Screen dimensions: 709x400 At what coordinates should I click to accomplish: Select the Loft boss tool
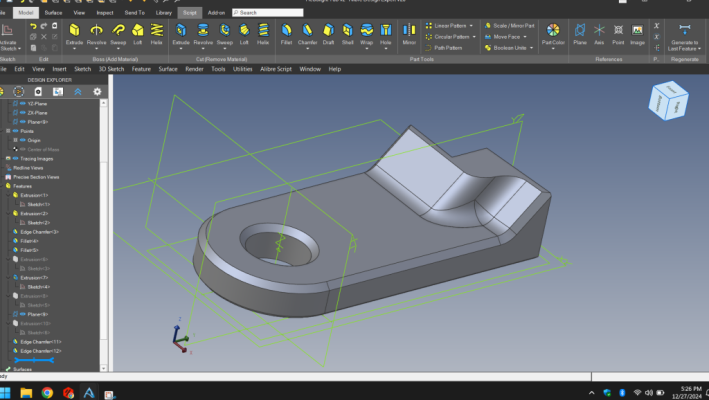pyautogui.click(x=137, y=34)
